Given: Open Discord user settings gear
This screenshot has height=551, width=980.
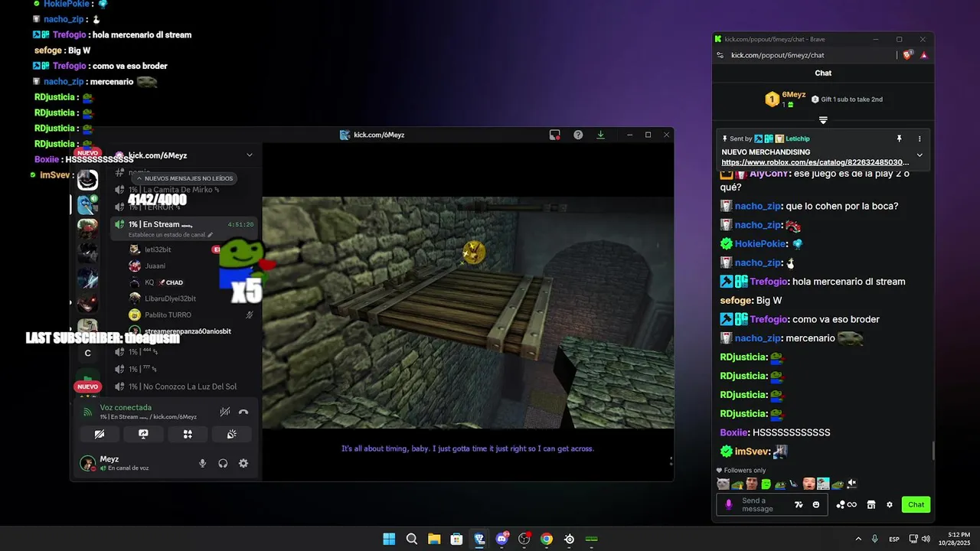Looking at the screenshot, I should 243,463.
